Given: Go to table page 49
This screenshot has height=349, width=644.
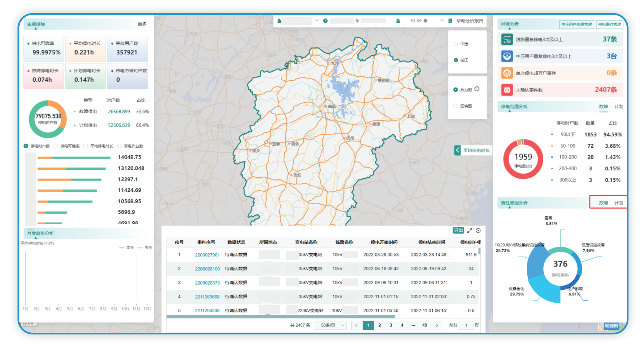Looking at the screenshot, I should [425, 325].
